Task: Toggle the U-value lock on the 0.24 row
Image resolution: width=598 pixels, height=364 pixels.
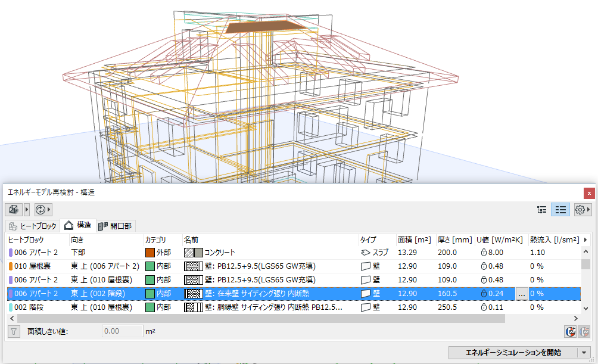Action: (484, 294)
